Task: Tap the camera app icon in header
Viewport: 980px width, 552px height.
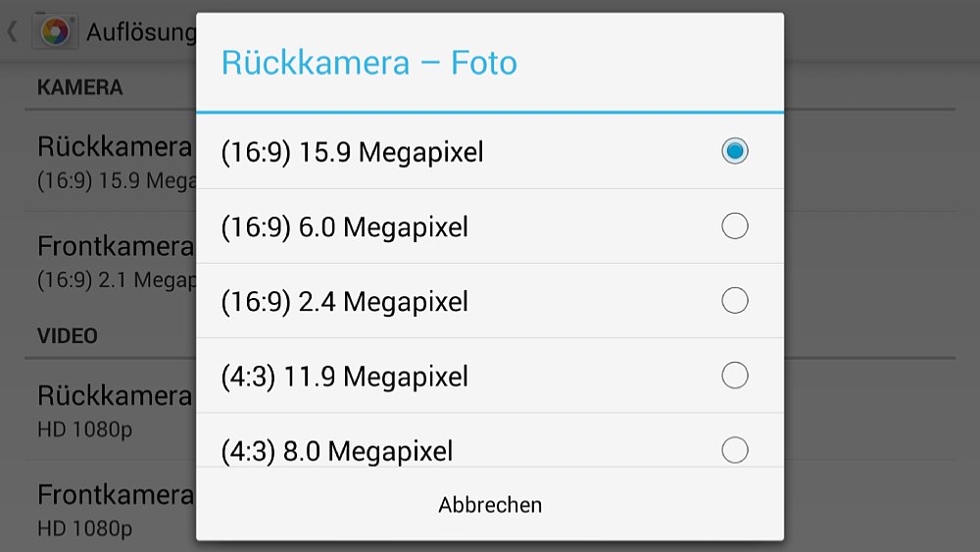Action: [x=55, y=31]
